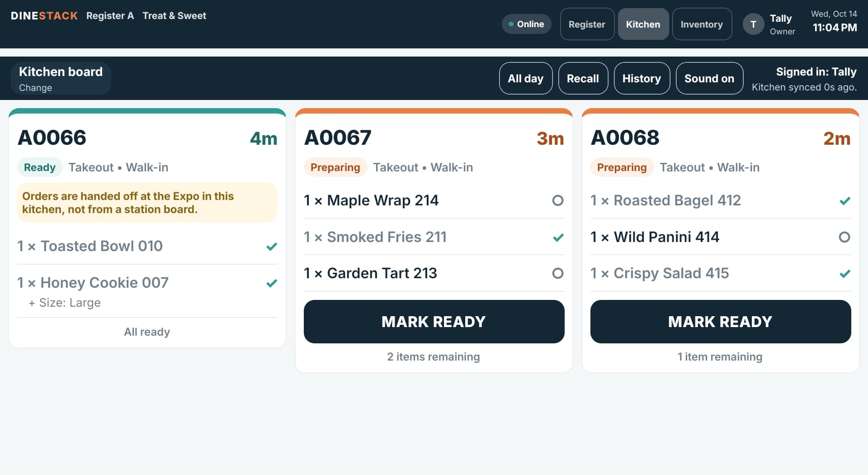The width and height of the screenshot is (868, 475).
Task: Mark order A0067 ready
Action: click(434, 322)
